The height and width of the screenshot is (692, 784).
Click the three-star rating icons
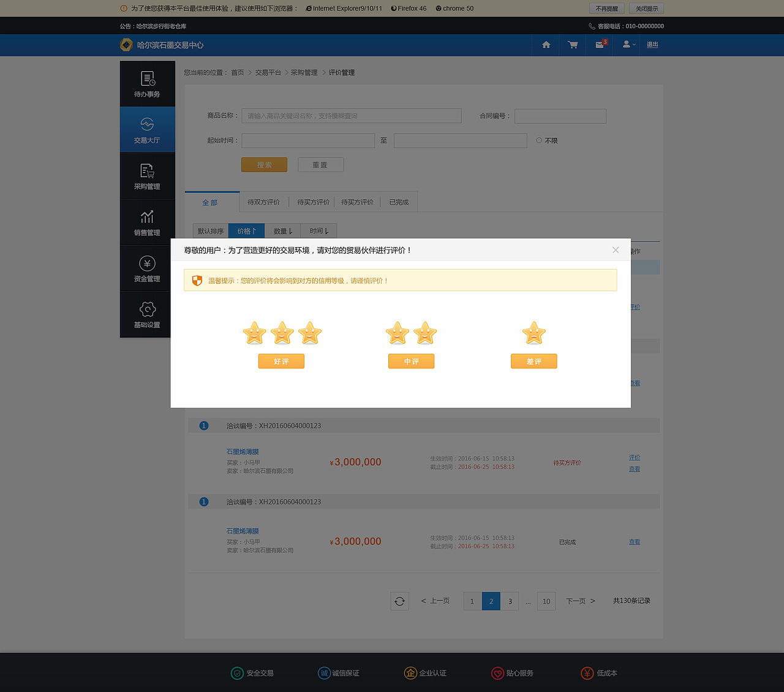click(x=282, y=333)
